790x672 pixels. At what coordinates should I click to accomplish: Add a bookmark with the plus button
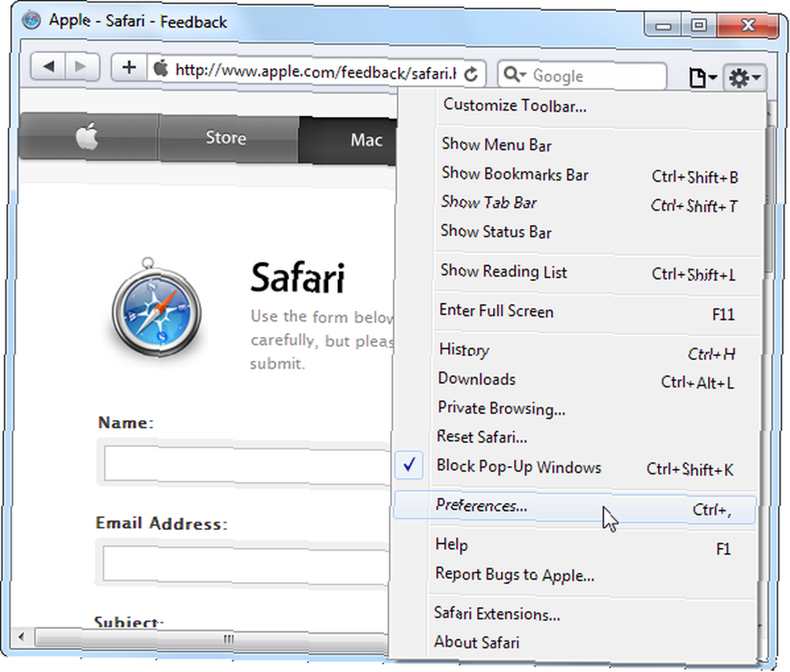129,67
